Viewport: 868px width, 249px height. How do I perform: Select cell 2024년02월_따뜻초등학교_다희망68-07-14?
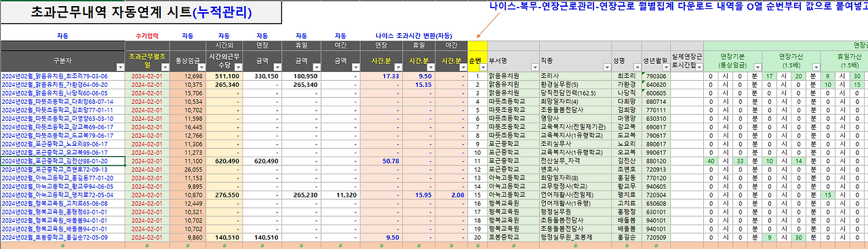[x=63, y=102]
